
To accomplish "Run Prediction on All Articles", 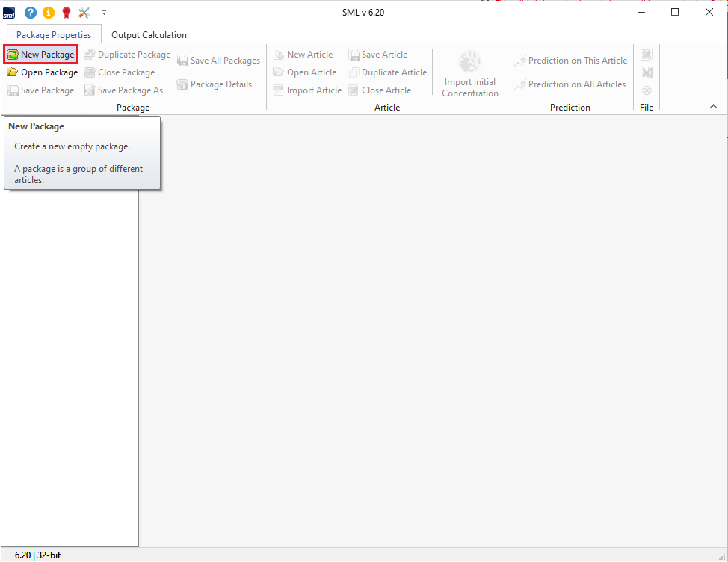I will pyautogui.click(x=570, y=84).
